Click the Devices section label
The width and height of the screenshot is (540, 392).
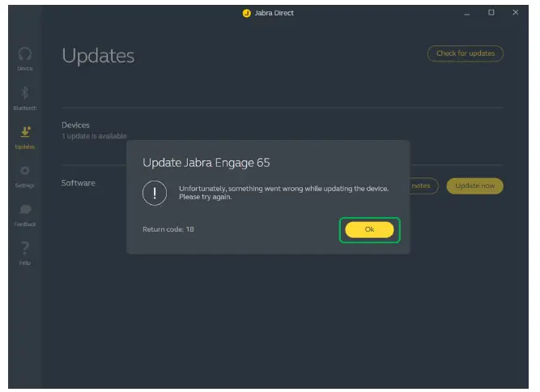[75, 125]
